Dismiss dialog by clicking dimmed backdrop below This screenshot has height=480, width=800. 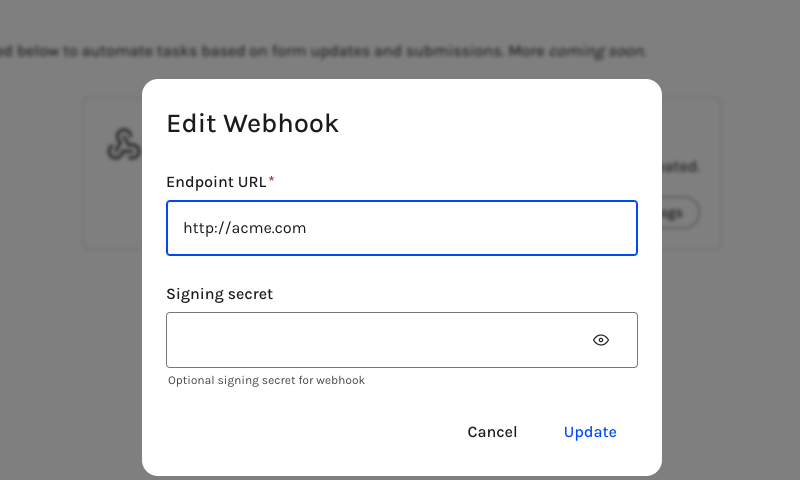pos(71,383)
